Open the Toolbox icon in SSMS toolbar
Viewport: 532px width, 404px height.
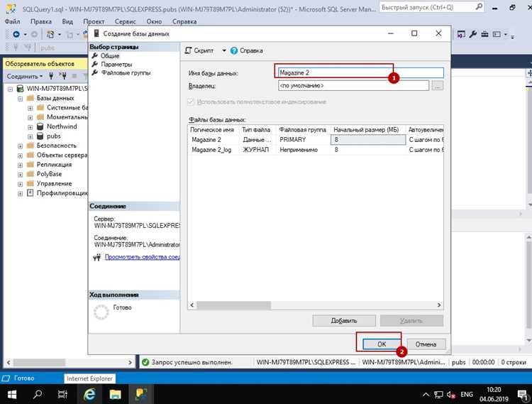point(485,34)
